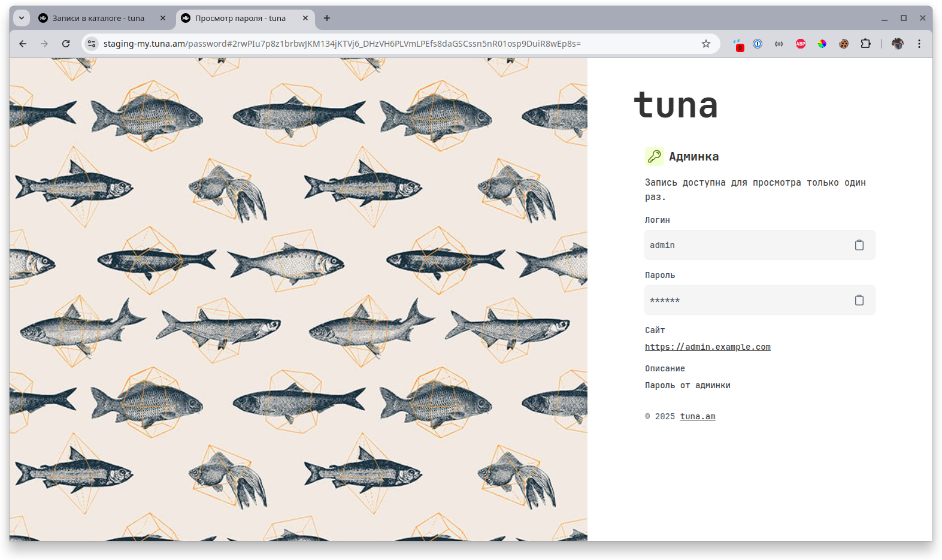Open the Adblock Plus extension
The image size is (942, 560).
pyautogui.click(x=801, y=44)
